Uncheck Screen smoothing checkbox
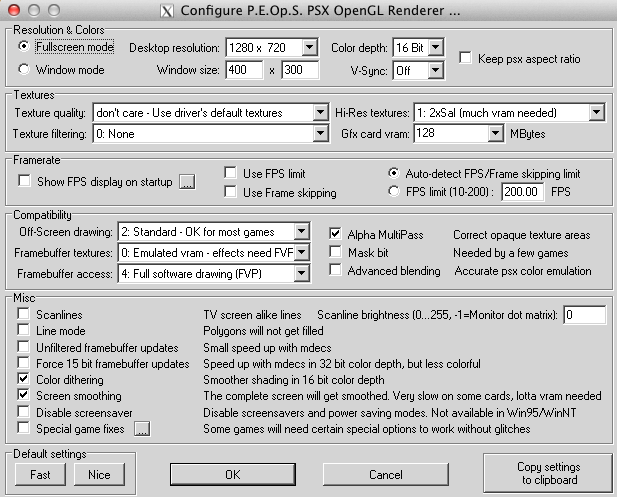This screenshot has height=497, width=617. click(x=23, y=395)
